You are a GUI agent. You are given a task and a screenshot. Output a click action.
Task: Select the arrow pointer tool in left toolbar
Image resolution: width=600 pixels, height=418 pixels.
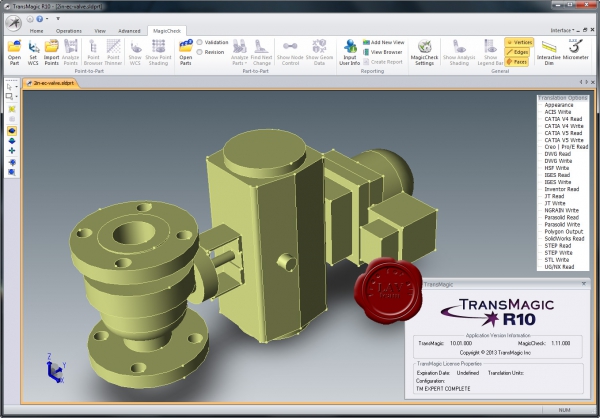pyautogui.click(x=10, y=87)
